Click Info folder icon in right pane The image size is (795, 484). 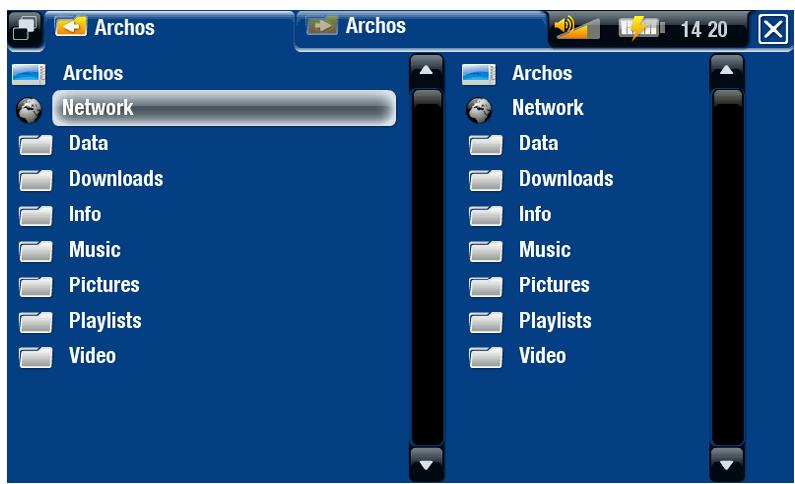pos(486,216)
